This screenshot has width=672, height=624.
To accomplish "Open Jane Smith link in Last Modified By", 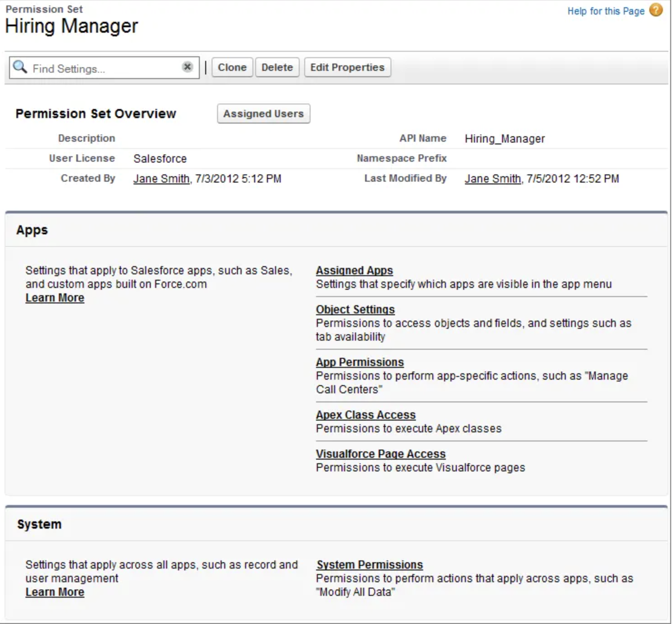I will pos(493,178).
